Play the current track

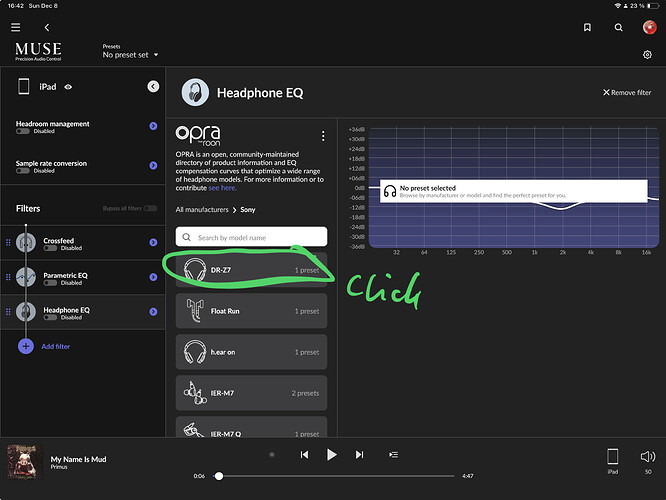tap(332, 455)
